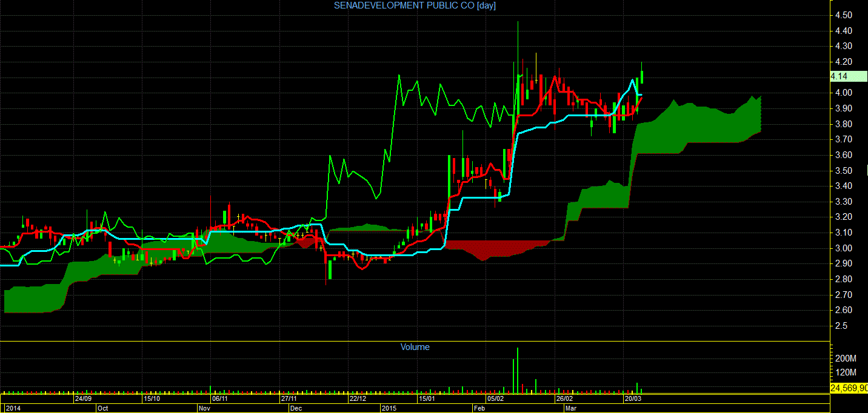Click the 06/11 date marker
This screenshot has height=413, width=868.
(219, 399)
